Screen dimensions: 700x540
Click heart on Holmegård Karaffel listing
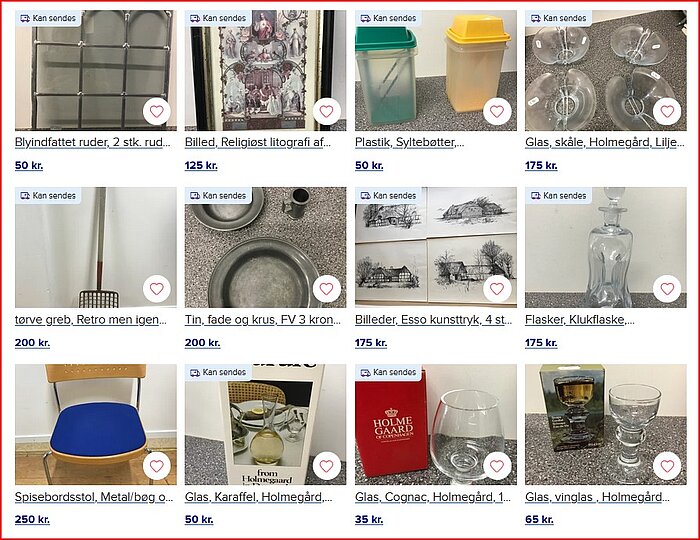326,466
